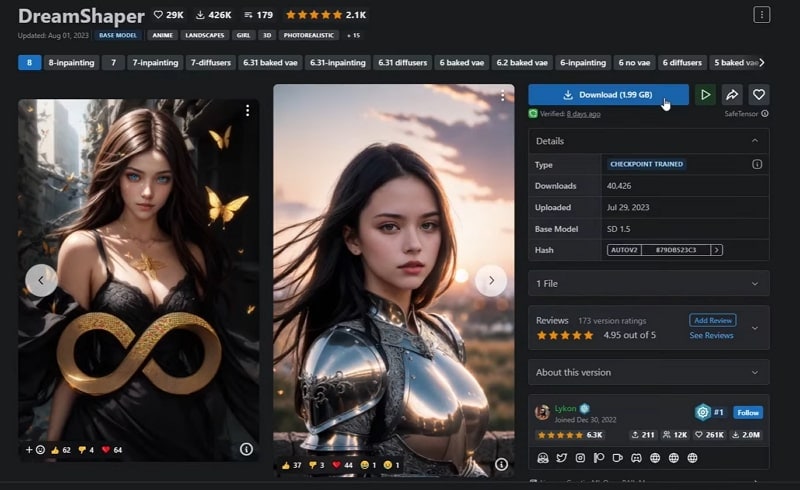The height and width of the screenshot is (490, 800).
Task: Click the BASE MODEL tag
Action: pyautogui.click(x=118, y=35)
